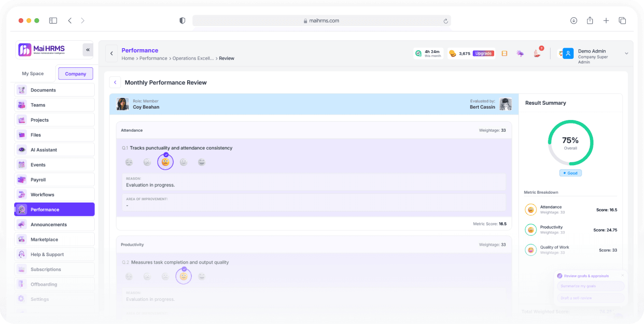Select the second emoji rating for Q.1
Viewport: 644px width, 324px height.
[x=147, y=162]
